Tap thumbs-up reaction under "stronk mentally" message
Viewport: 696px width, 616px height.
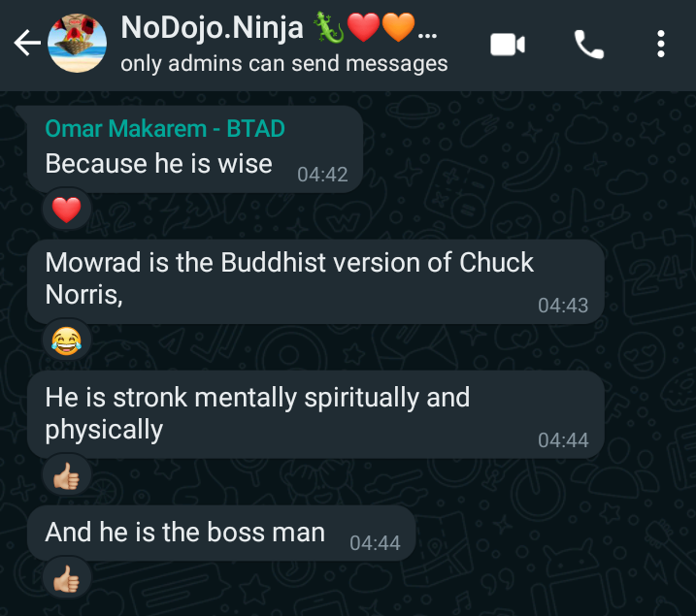67,476
